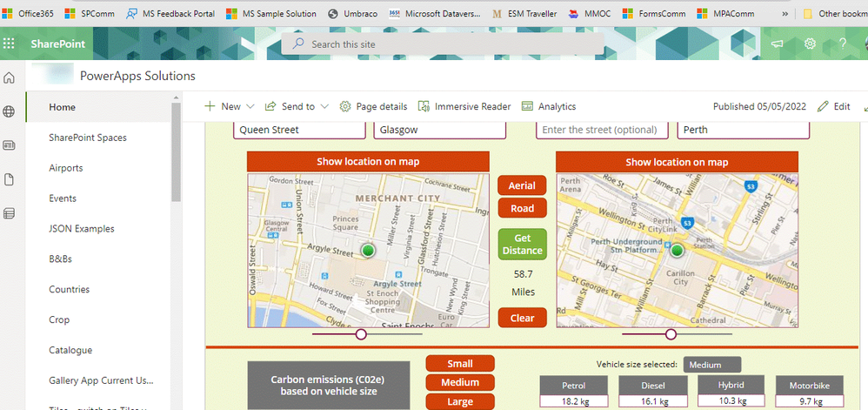Open the ESM Traveller bookmark
This screenshot has height=410, width=868.
[524, 13]
